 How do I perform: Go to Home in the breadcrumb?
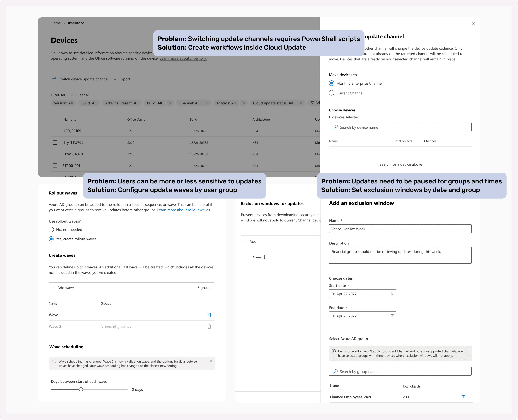(x=56, y=23)
